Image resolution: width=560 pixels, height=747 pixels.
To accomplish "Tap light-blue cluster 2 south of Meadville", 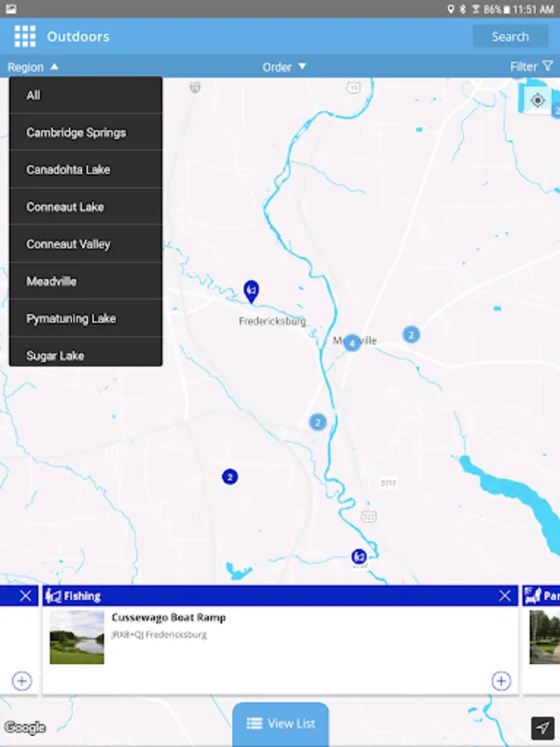I will pyautogui.click(x=318, y=422).
